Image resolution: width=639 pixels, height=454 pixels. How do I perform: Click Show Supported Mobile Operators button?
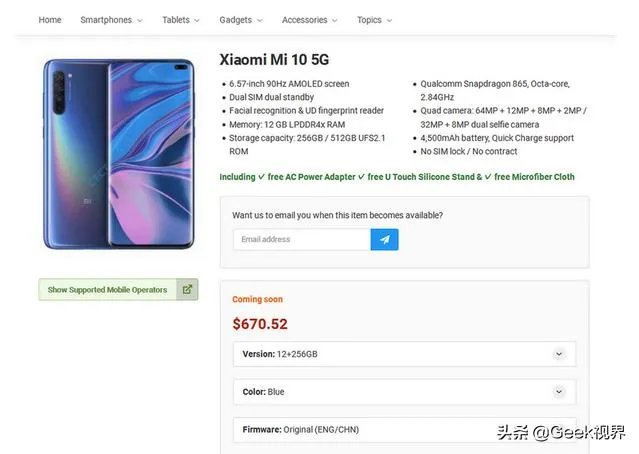pyautogui.click(x=108, y=290)
